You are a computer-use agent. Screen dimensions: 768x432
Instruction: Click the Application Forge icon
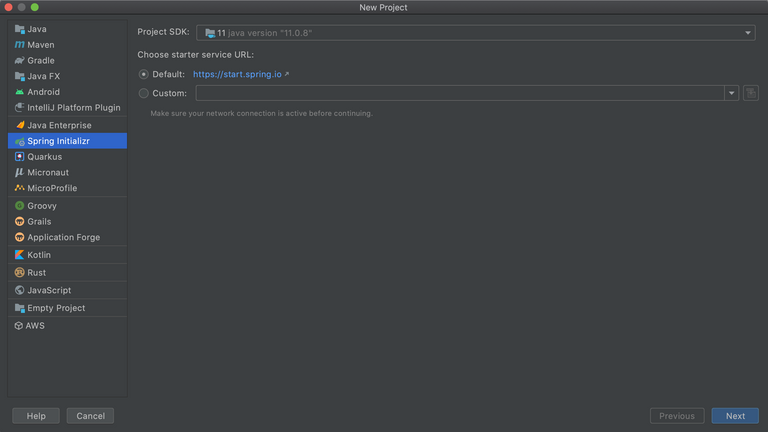coord(20,237)
